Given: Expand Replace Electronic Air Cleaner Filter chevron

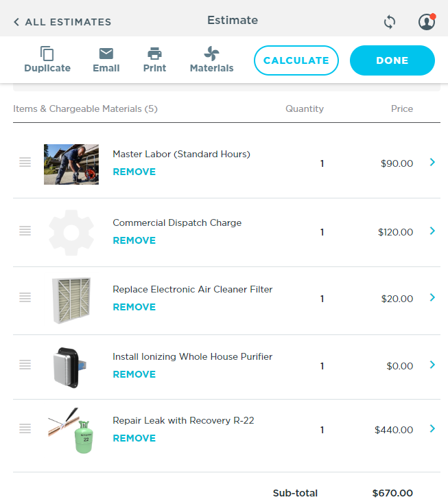Looking at the screenshot, I should (432, 297).
